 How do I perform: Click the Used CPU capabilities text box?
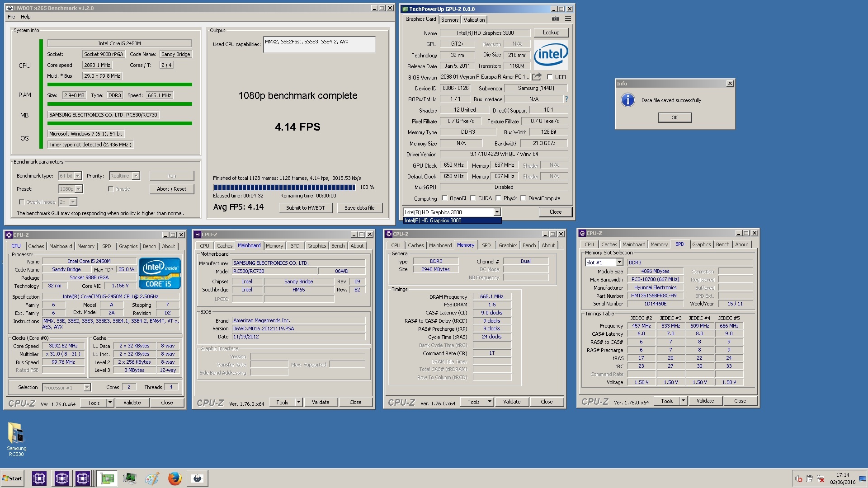click(x=320, y=45)
